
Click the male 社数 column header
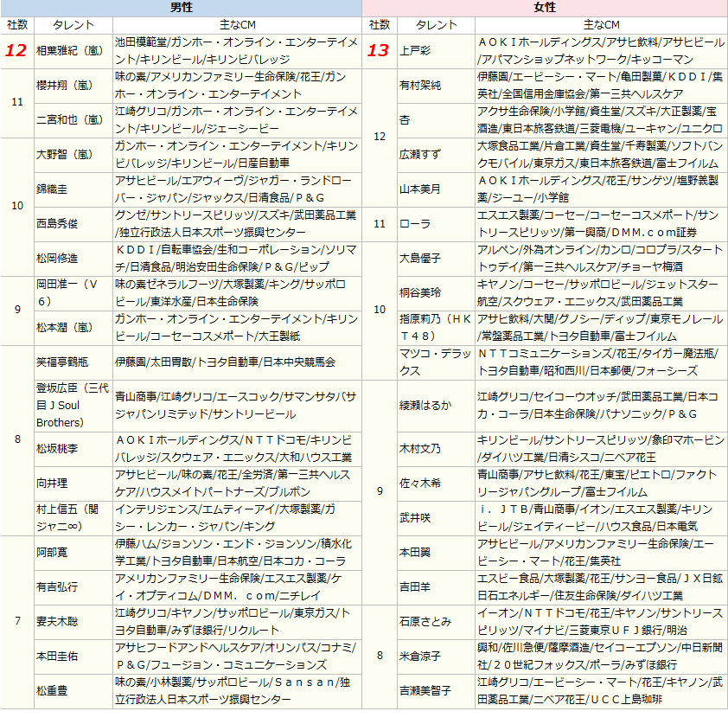[17, 25]
